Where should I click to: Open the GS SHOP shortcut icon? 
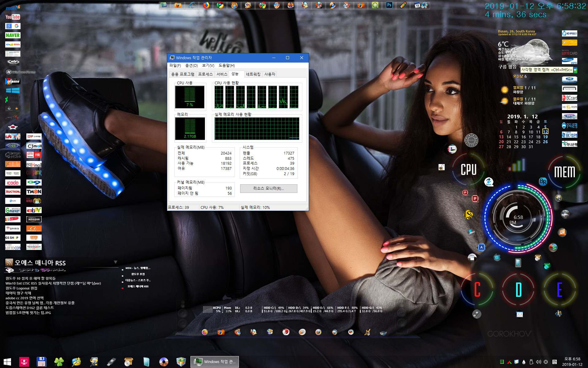point(13,238)
